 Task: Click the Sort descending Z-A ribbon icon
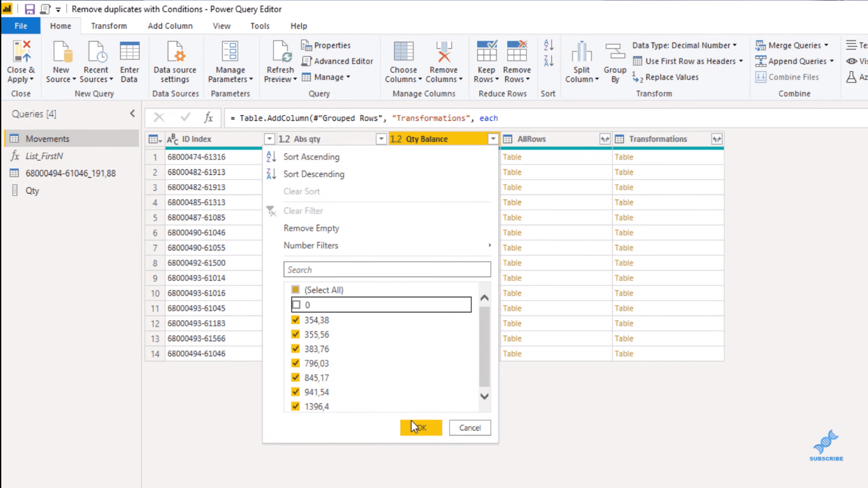pos(548,61)
